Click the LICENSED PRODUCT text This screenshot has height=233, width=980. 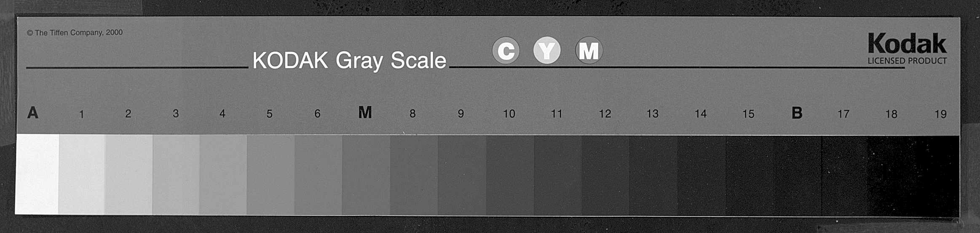click(907, 61)
